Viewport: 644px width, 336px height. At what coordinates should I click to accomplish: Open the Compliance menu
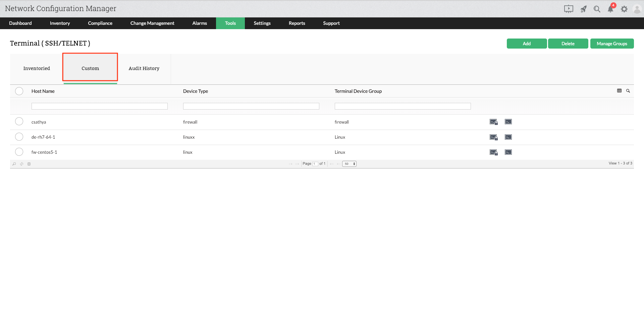(x=100, y=23)
